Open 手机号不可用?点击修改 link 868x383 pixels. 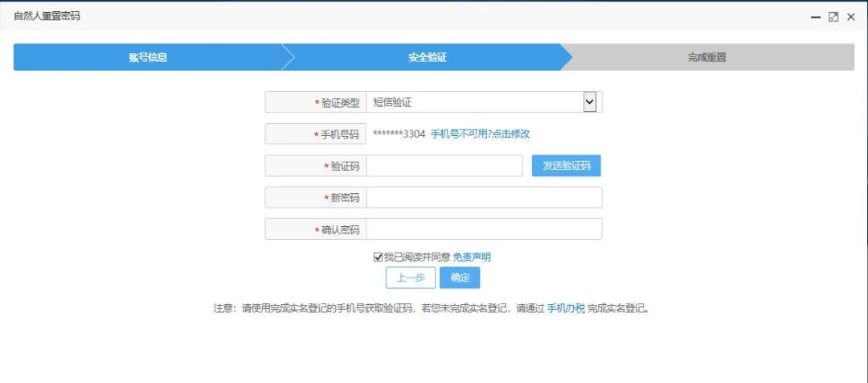coord(480,134)
